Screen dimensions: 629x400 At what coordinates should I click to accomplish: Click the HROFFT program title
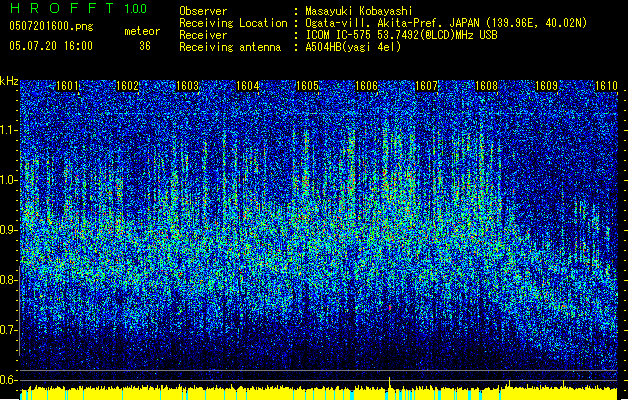tap(62, 8)
